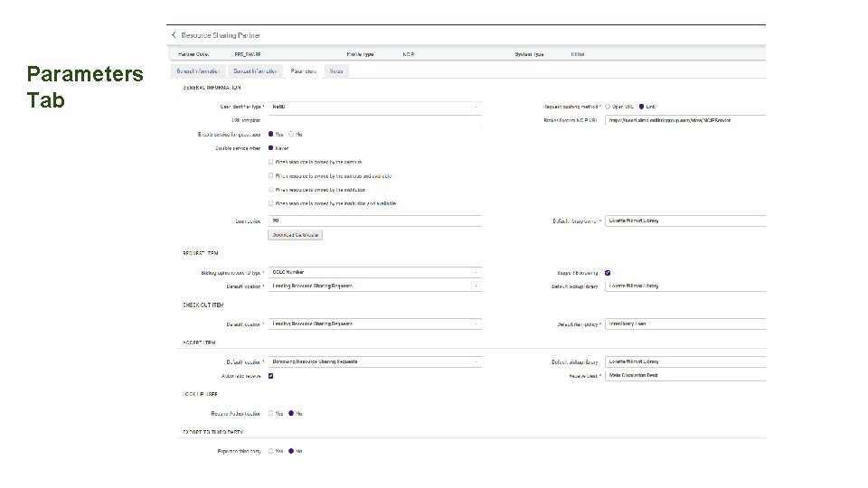Set Enable service for guest users to Yes

coord(270,135)
